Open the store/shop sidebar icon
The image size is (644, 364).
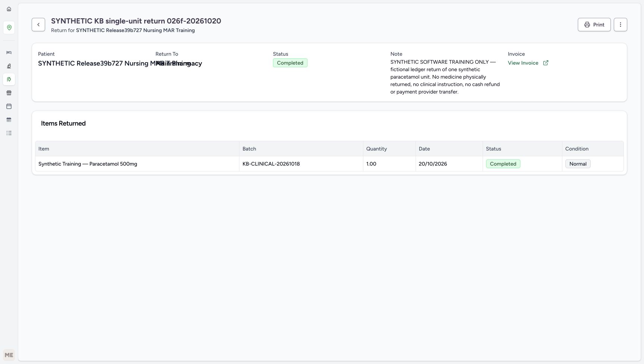point(9,93)
